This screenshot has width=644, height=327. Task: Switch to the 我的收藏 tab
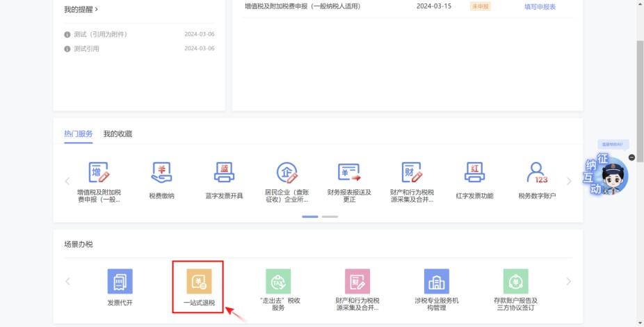coord(118,134)
